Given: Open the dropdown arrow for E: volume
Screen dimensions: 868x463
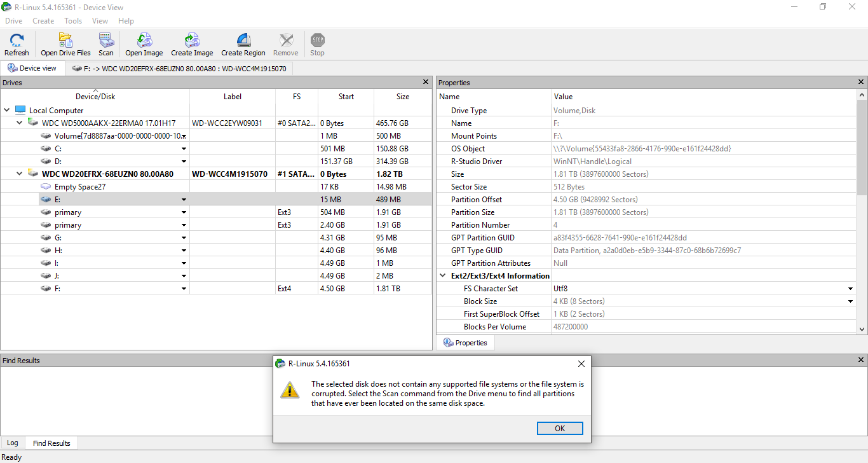Looking at the screenshot, I should 184,199.
